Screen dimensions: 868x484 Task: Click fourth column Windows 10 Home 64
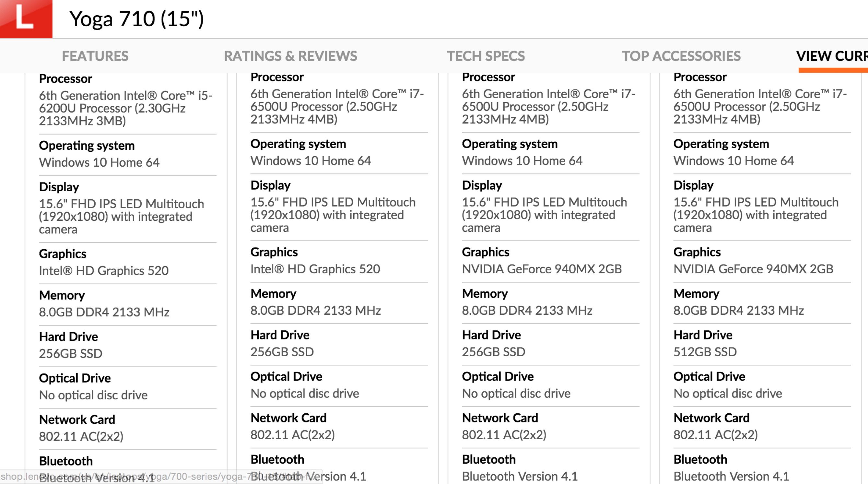point(733,161)
